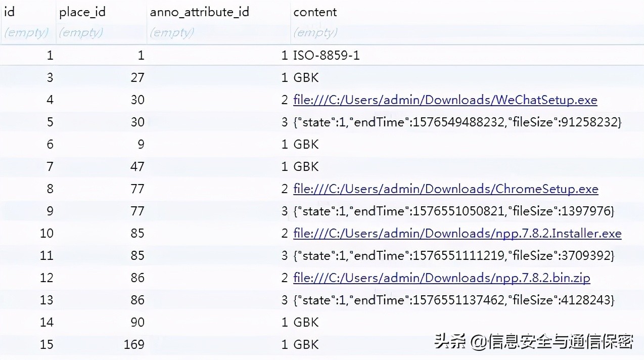Select the GBK cell for place_id 90
This screenshot has height=360, width=644.
(306, 322)
